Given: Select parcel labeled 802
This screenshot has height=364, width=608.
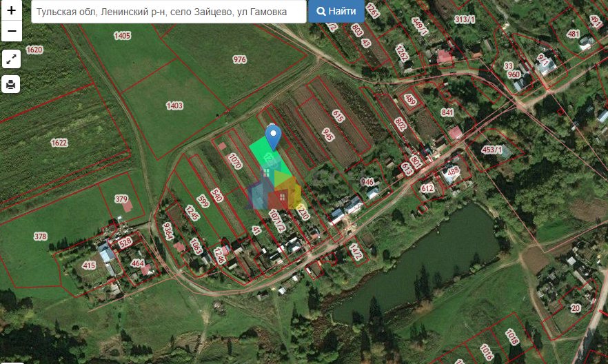Looking at the screenshot, I should [400, 124].
